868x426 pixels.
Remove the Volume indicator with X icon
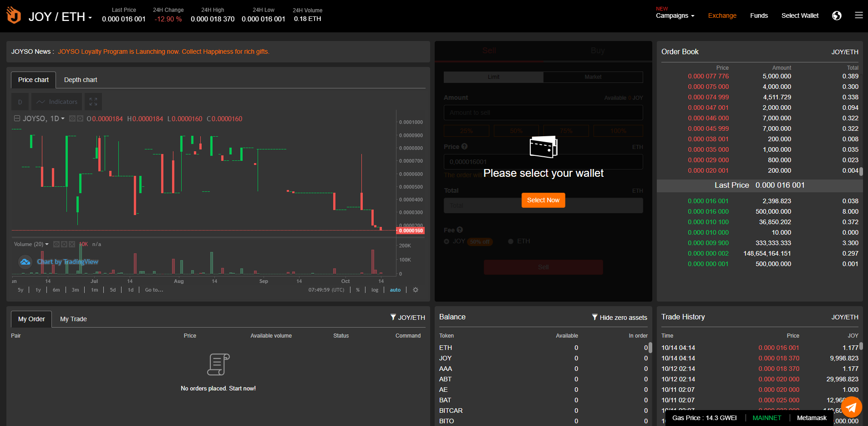72,244
